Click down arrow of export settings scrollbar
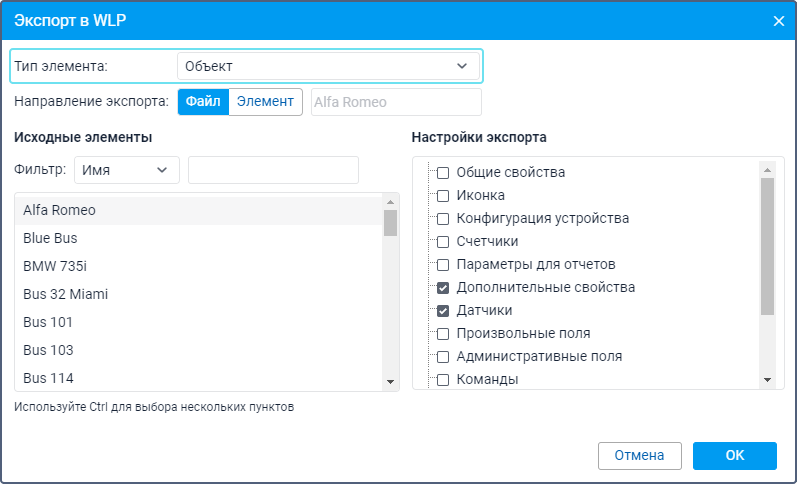This screenshot has height=484, width=797. [768, 380]
